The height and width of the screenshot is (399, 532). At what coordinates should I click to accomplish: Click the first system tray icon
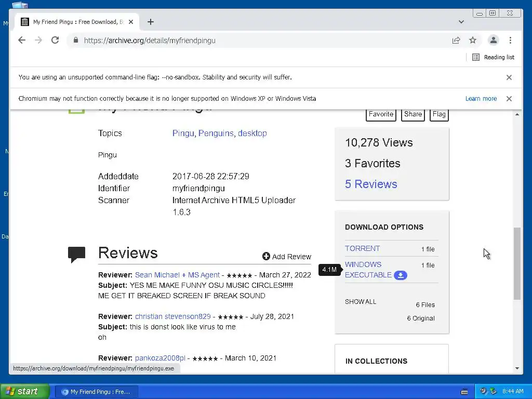point(483,391)
